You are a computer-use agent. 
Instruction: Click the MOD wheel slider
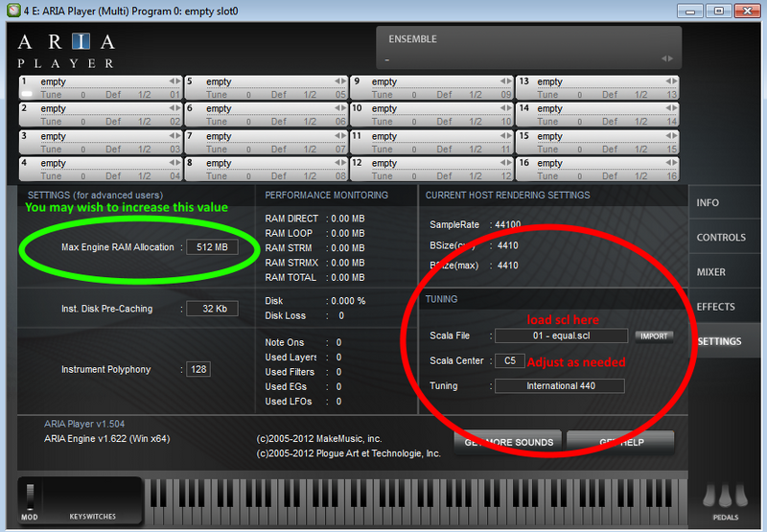pos(31,497)
